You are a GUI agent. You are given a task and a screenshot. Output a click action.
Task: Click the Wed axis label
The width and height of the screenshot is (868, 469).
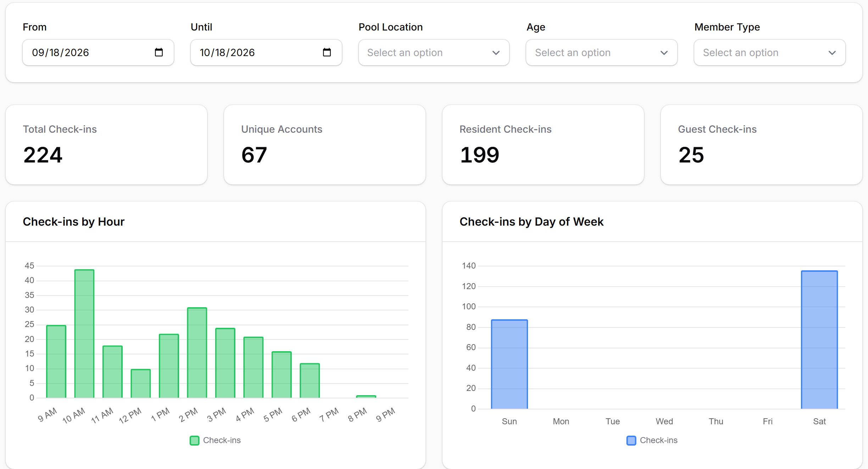664,421
